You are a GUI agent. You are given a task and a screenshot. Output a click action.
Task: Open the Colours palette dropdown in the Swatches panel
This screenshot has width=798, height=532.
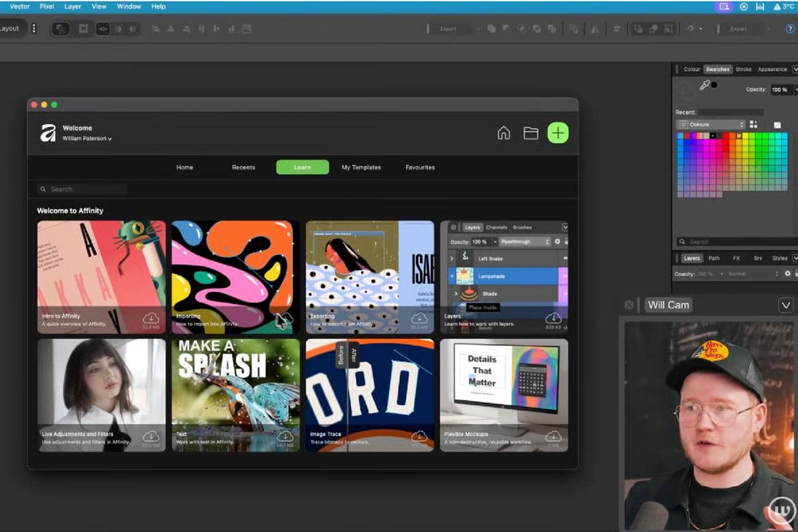tap(711, 124)
